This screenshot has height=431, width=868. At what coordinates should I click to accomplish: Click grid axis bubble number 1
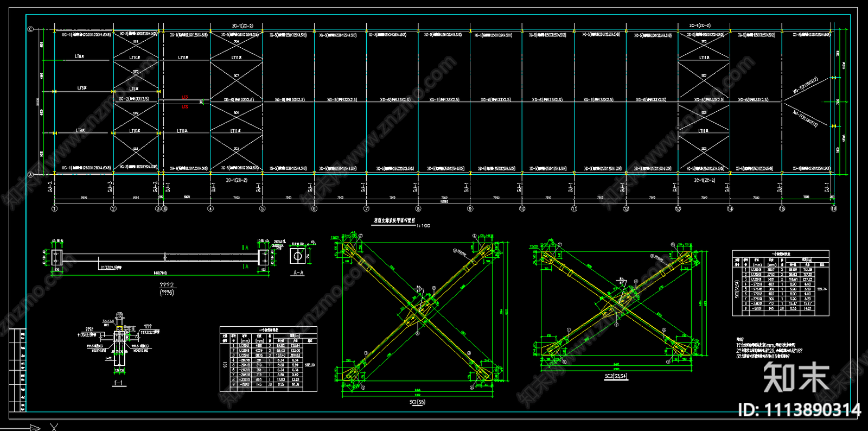coord(54,208)
